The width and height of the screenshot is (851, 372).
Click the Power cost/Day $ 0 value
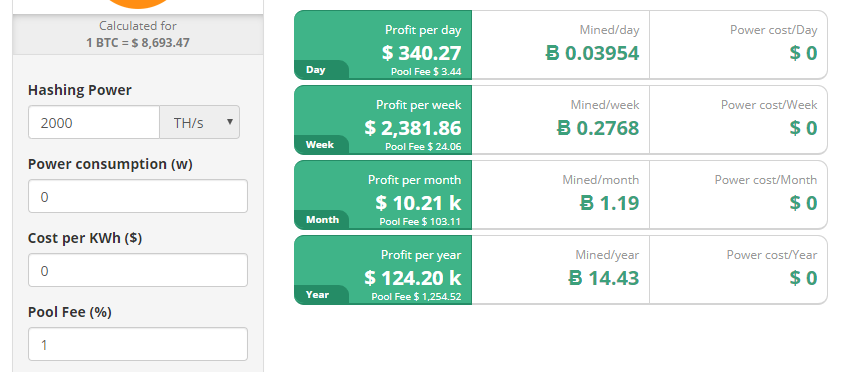[x=803, y=53]
